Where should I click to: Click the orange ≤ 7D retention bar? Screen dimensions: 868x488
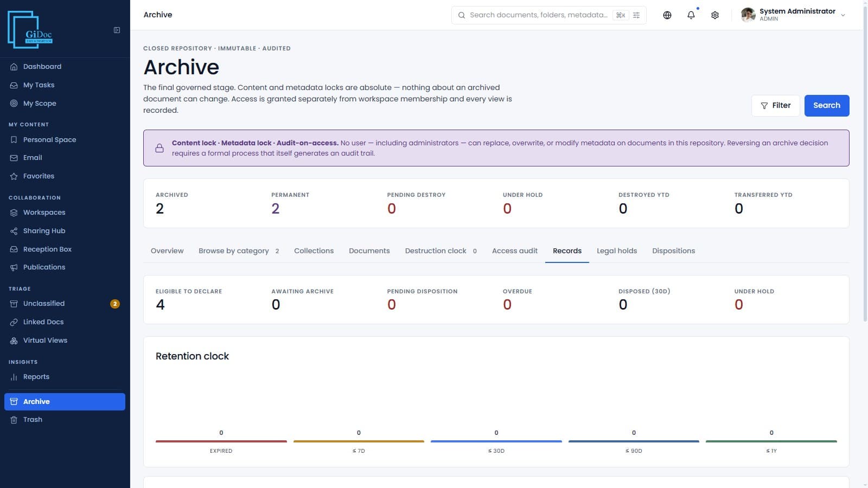(359, 441)
